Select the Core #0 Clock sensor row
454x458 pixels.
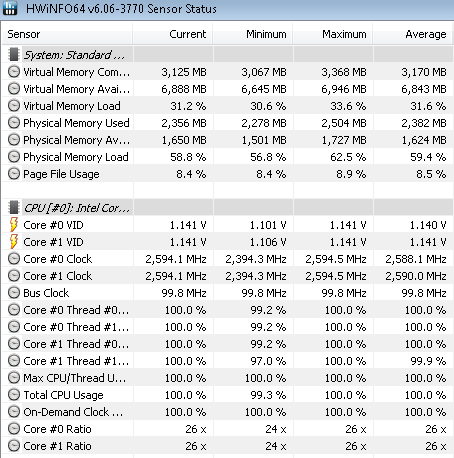(227, 259)
